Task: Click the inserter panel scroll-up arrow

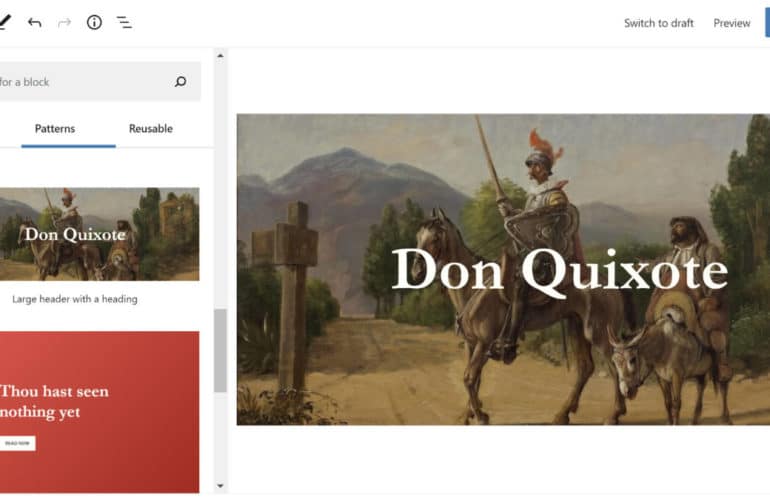Action: 220,56
